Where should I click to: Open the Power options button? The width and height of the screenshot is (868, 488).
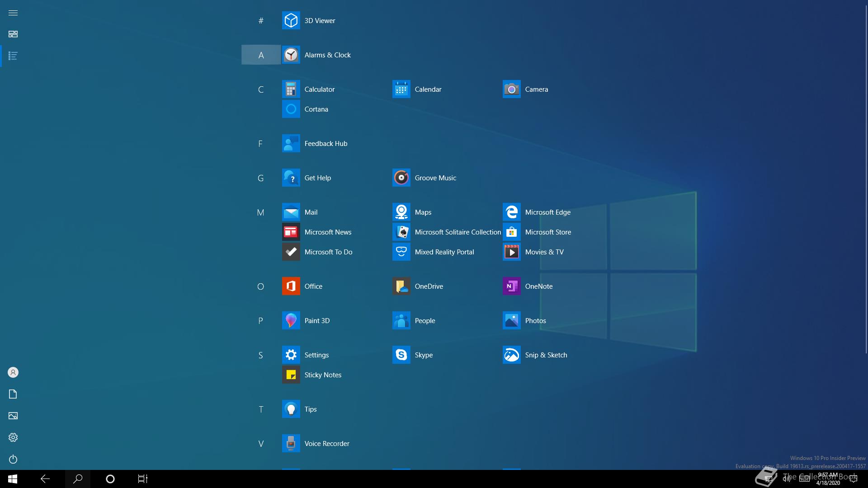(x=13, y=459)
